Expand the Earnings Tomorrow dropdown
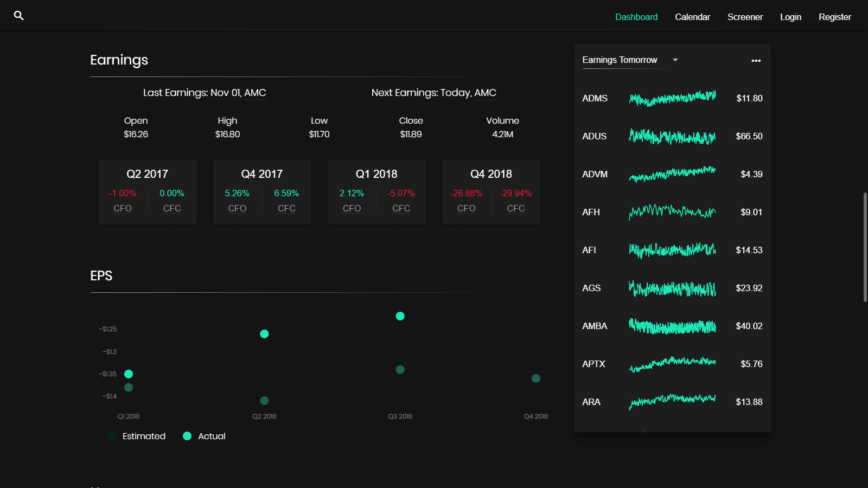868x488 pixels. 675,60
